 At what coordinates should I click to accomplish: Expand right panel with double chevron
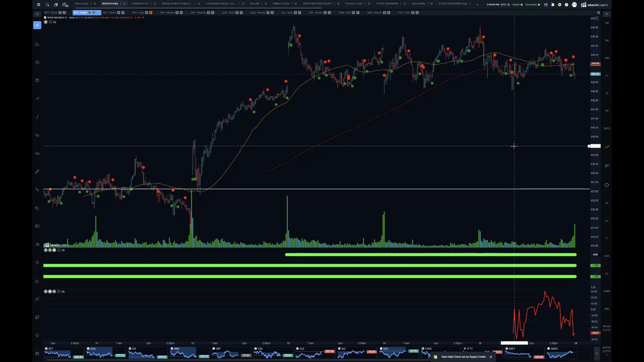point(606,14)
